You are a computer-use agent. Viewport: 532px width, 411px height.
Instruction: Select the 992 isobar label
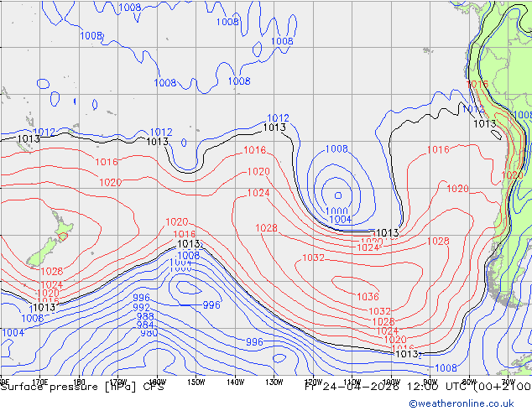141,307
